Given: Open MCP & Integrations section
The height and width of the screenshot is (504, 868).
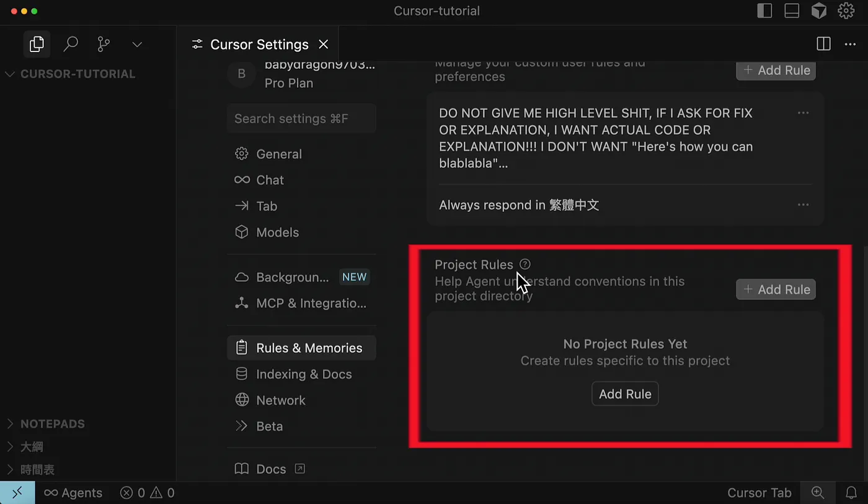Looking at the screenshot, I should pos(301,303).
